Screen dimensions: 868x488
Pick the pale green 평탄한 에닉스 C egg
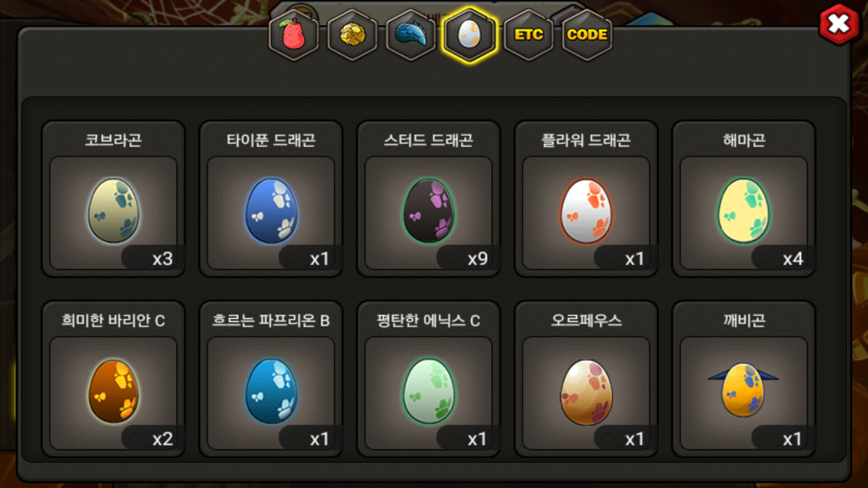pyautogui.click(x=429, y=391)
